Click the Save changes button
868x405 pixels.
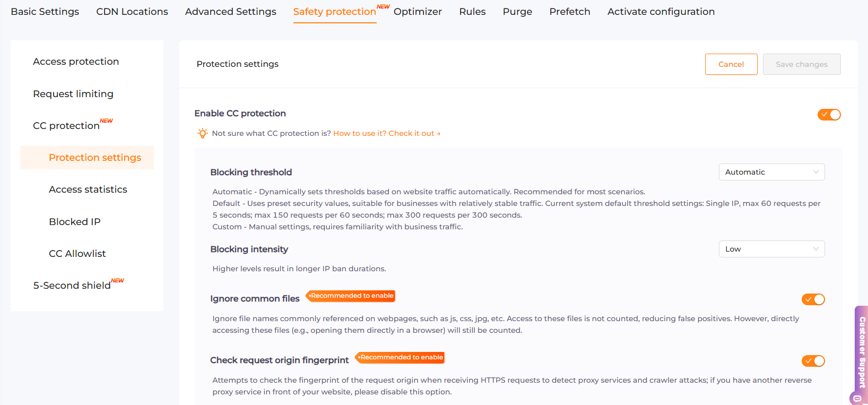click(801, 64)
